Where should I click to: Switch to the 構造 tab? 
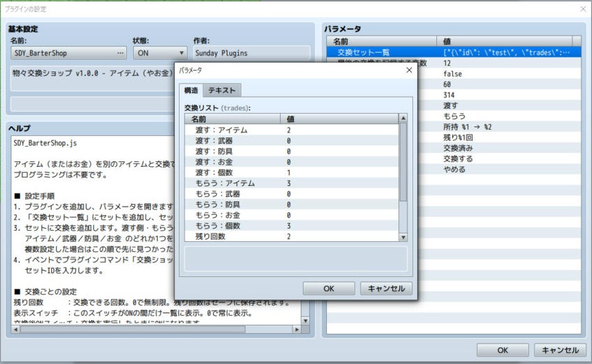coord(191,90)
